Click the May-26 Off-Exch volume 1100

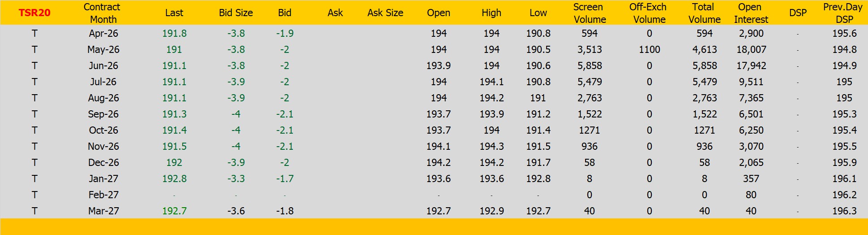(x=649, y=50)
